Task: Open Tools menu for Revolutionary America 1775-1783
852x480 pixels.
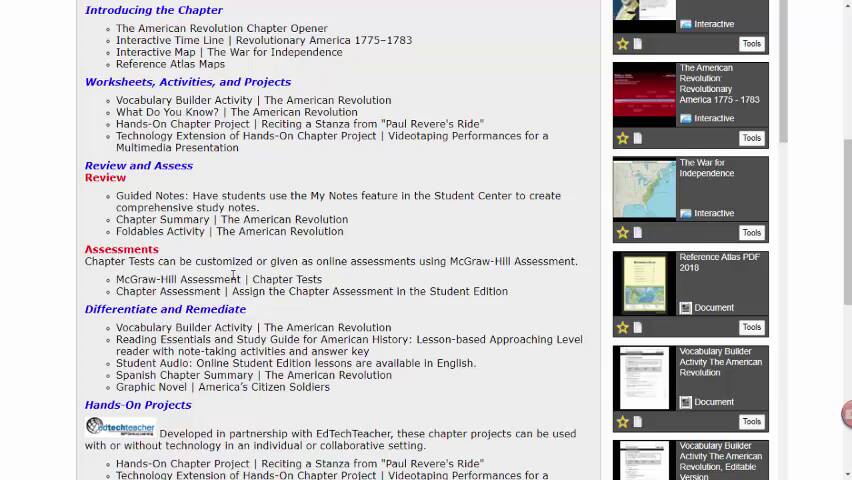Action: pos(751,138)
